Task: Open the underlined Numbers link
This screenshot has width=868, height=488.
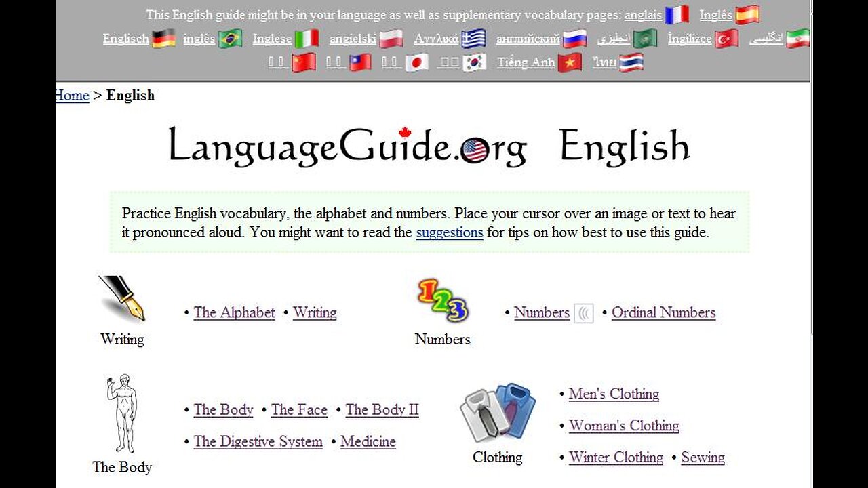Action: click(x=542, y=312)
